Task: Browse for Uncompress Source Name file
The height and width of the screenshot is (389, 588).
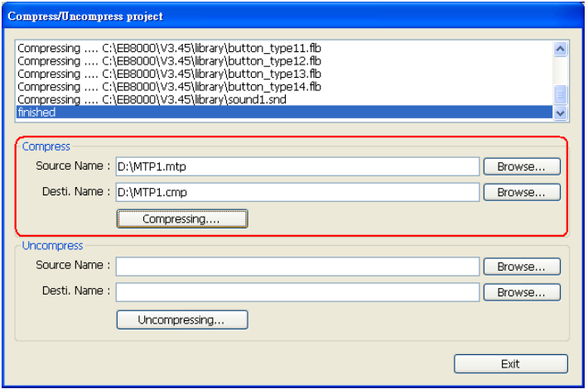Action: 522,267
